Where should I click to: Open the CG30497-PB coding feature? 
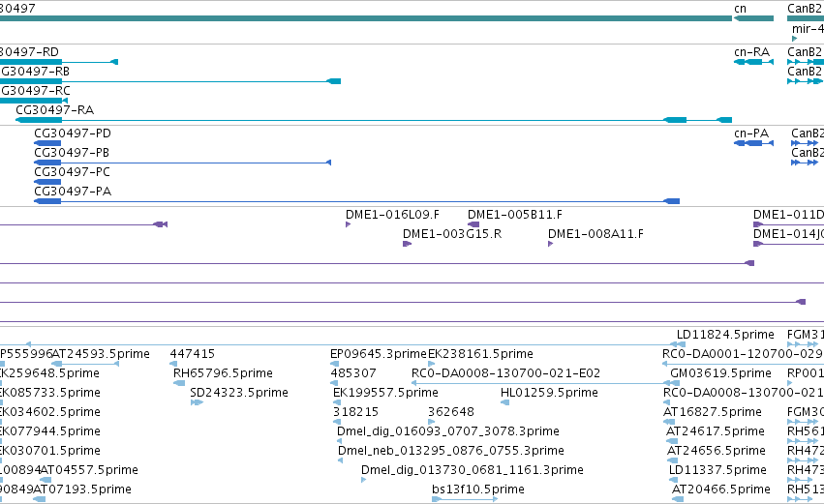[182, 163]
